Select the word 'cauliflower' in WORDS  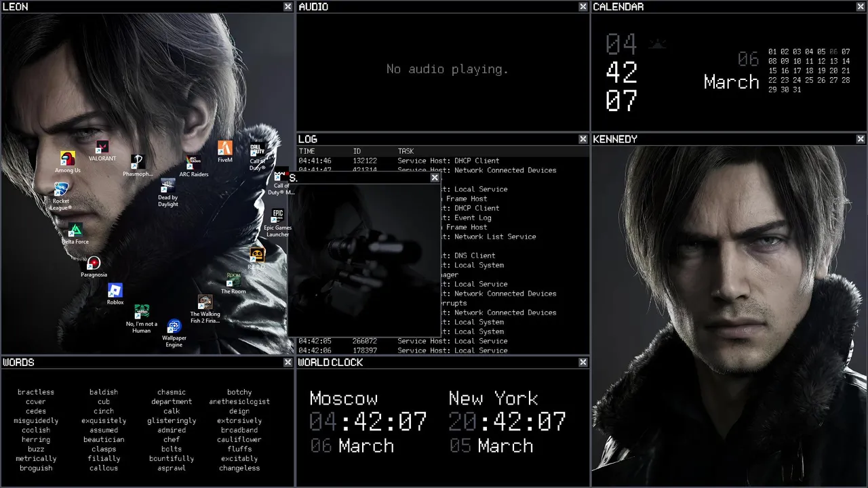239,440
